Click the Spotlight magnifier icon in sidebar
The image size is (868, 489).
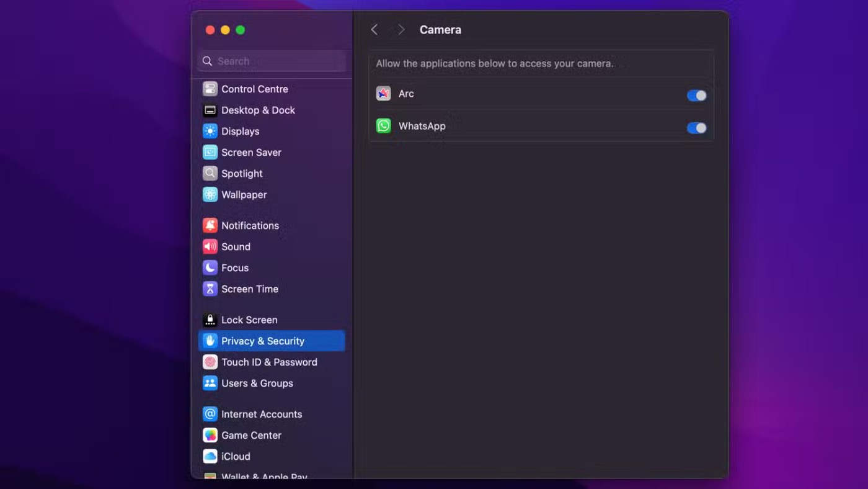(x=210, y=173)
